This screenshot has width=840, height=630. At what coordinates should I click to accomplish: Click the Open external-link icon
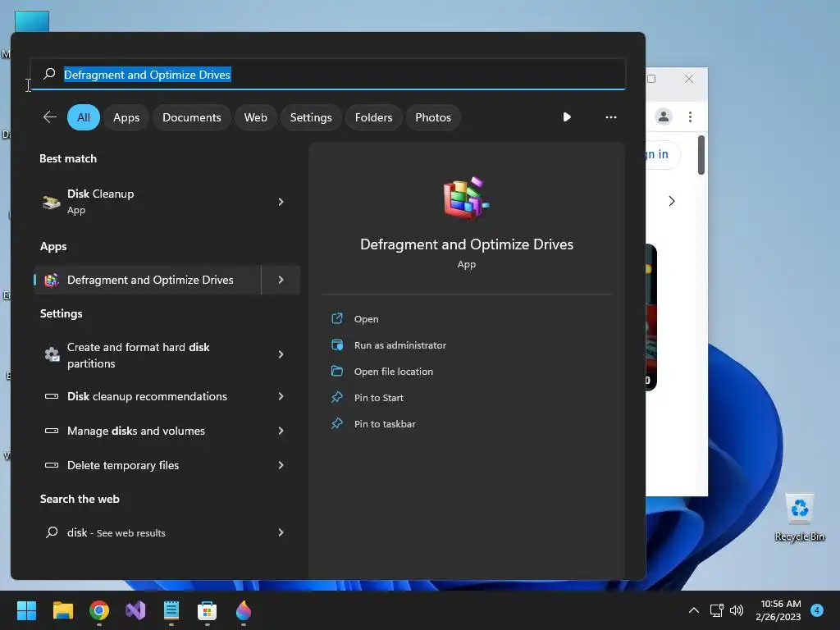coord(337,318)
